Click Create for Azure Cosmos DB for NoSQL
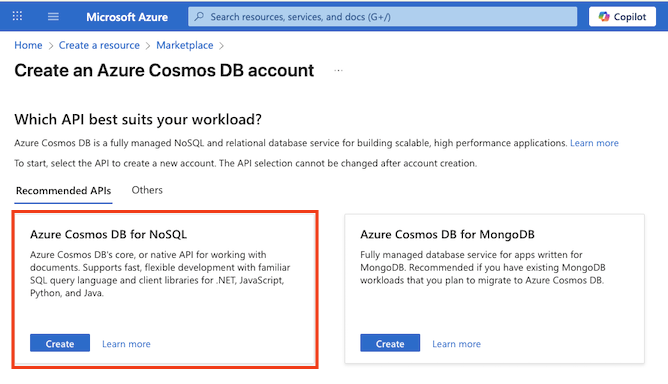This screenshot has height=384, width=668. coord(60,343)
